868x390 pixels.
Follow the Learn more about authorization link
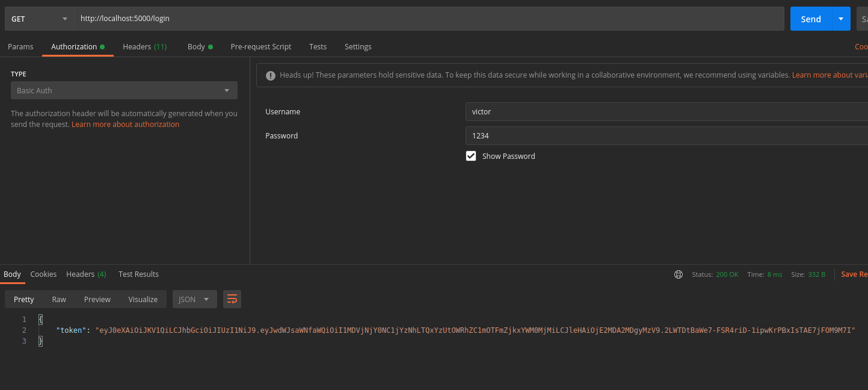[x=125, y=125]
